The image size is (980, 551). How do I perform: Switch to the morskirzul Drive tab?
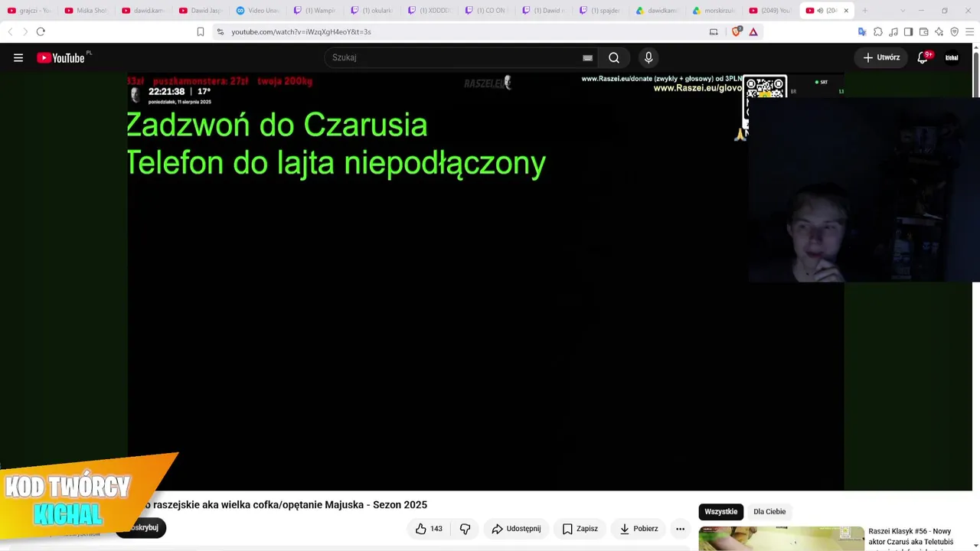point(714,11)
